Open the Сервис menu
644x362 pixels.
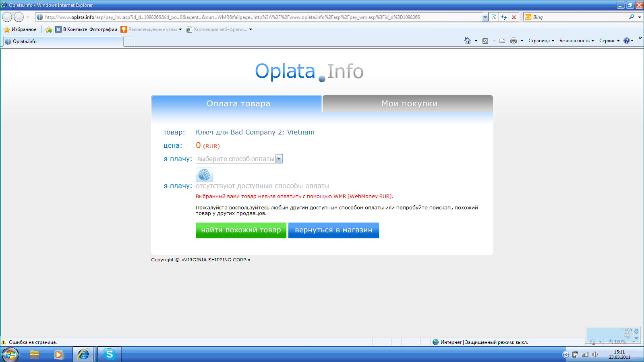(x=609, y=41)
